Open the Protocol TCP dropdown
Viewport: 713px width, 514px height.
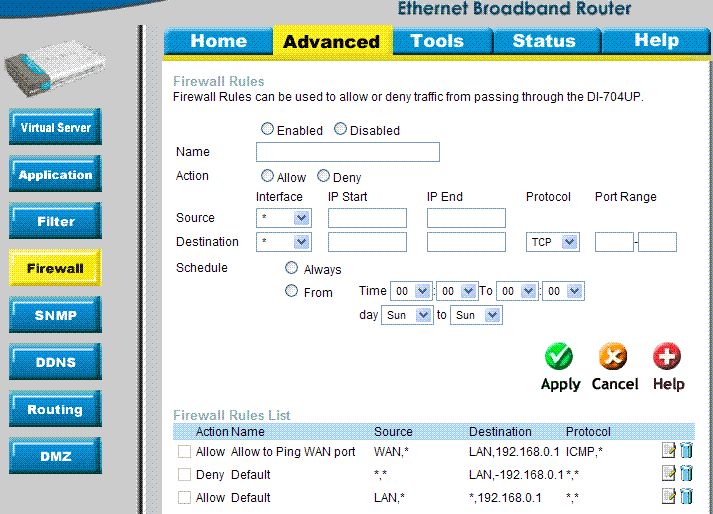(x=553, y=242)
